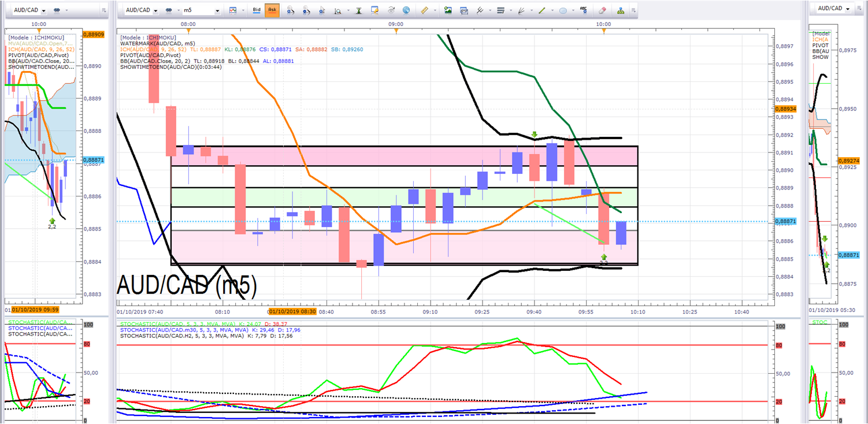Expand the Fibonacci levels dropdown arrow
Viewport: 868px width, 424px height.
tap(510, 10)
